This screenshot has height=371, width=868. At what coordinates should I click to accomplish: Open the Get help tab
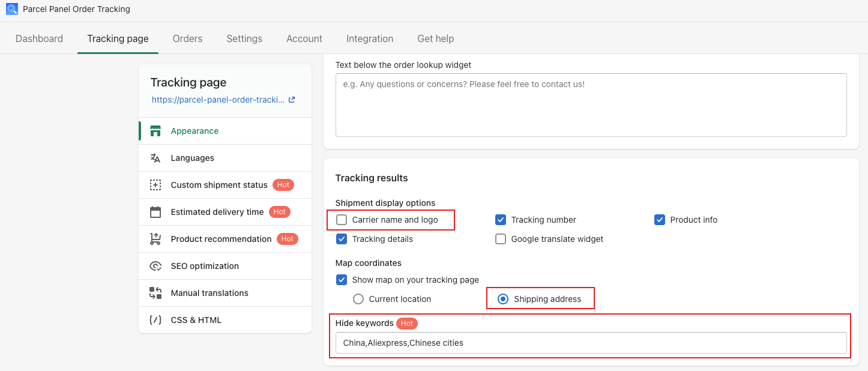(436, 38)
